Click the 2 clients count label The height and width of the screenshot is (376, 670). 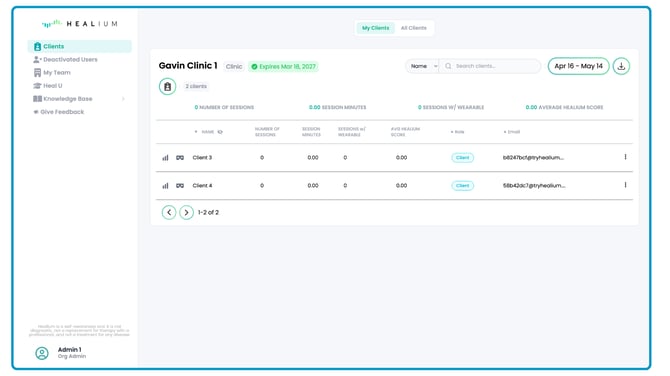click(x=196, y=86)
